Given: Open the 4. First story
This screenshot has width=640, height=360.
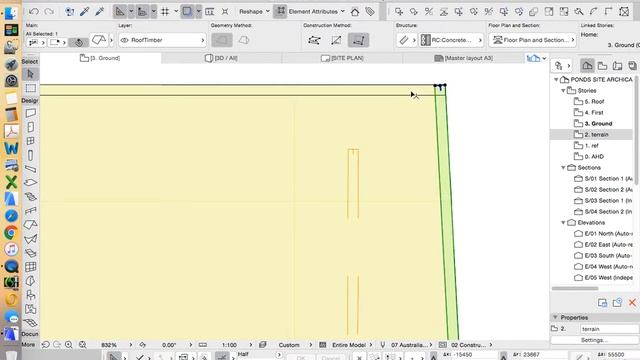Looking at the screenshot, I should (x=589, y=112).
